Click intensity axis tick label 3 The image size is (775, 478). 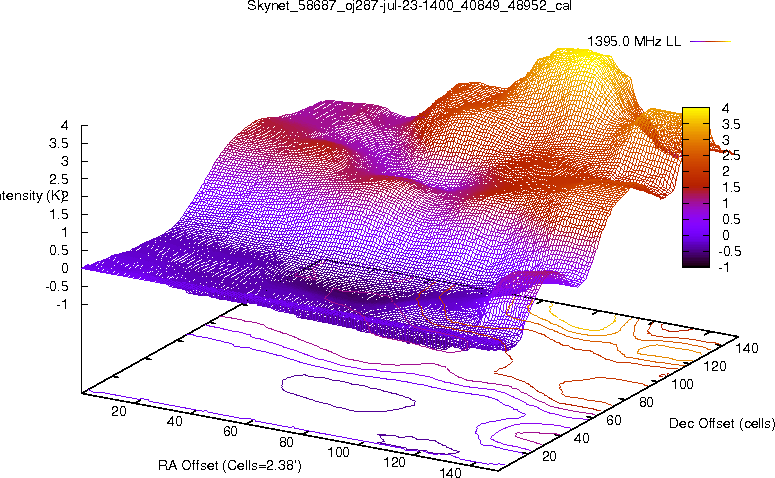64,161
